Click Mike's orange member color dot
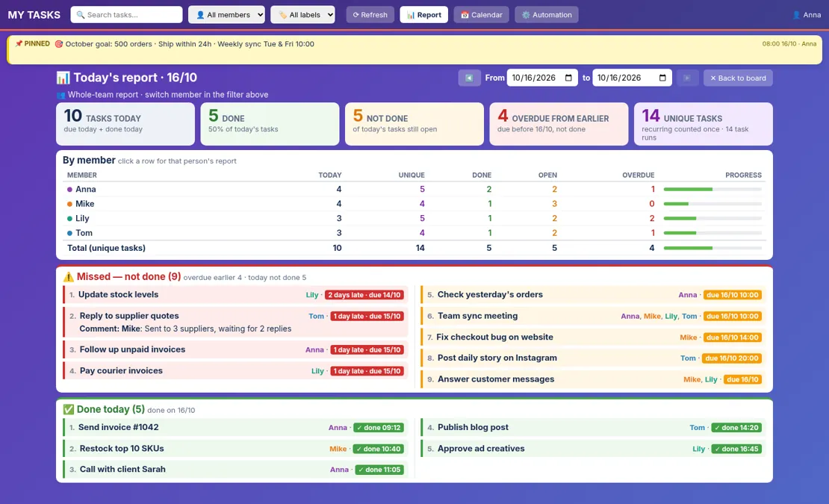Image resolution: width=829 pixels, height=504 pixels. click(x=69, y=204)
